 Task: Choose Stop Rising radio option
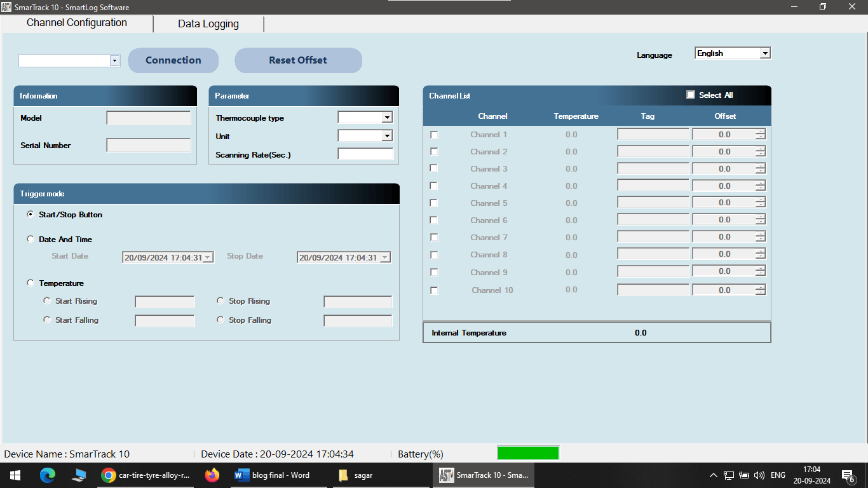220,301
